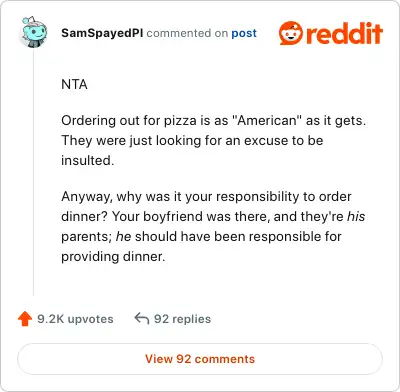Click the reply arrow icon
The image size is (400, 392).
tap(142, 318)
